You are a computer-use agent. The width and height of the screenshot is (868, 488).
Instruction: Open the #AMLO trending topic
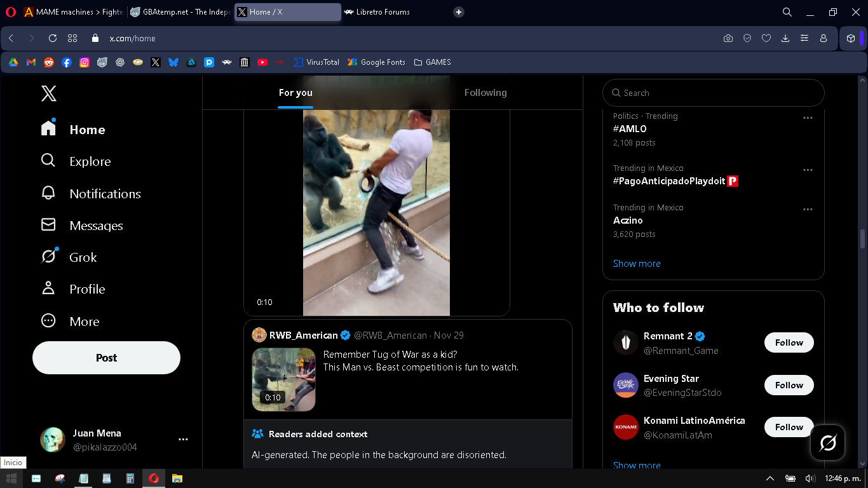coord(630,129)
